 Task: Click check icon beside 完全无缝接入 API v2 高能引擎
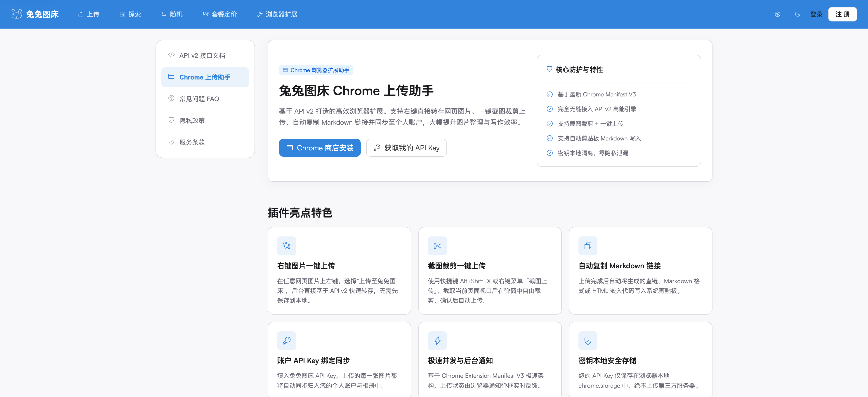click(550, 109)
